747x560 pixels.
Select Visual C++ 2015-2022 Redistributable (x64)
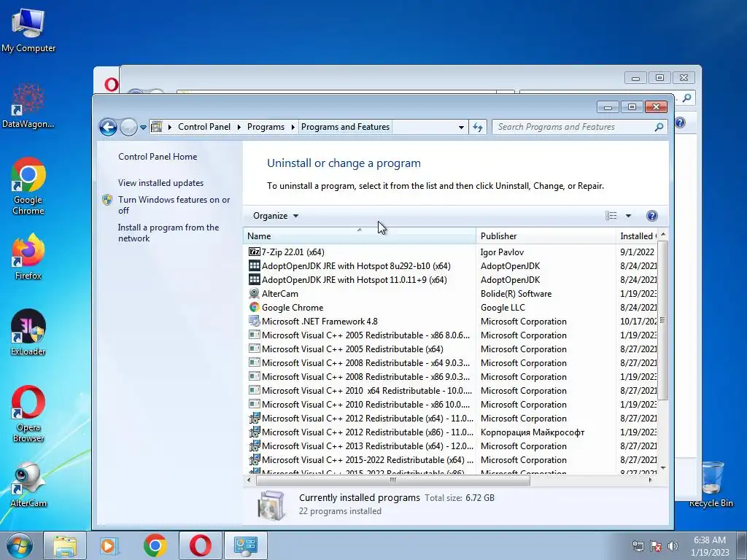click(x=452, y=459)
